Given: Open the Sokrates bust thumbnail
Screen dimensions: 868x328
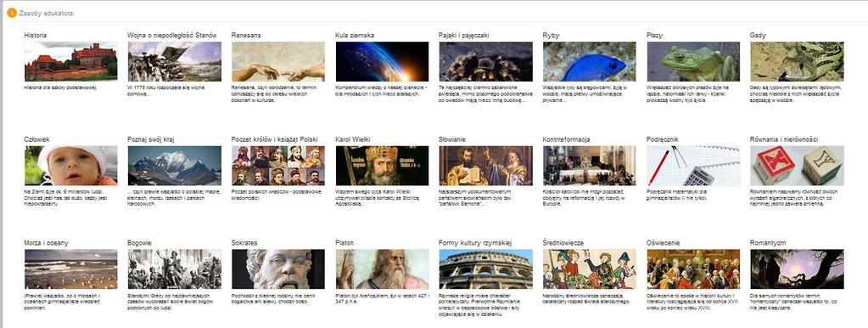Looking at the screenshot, I should 278,269.
